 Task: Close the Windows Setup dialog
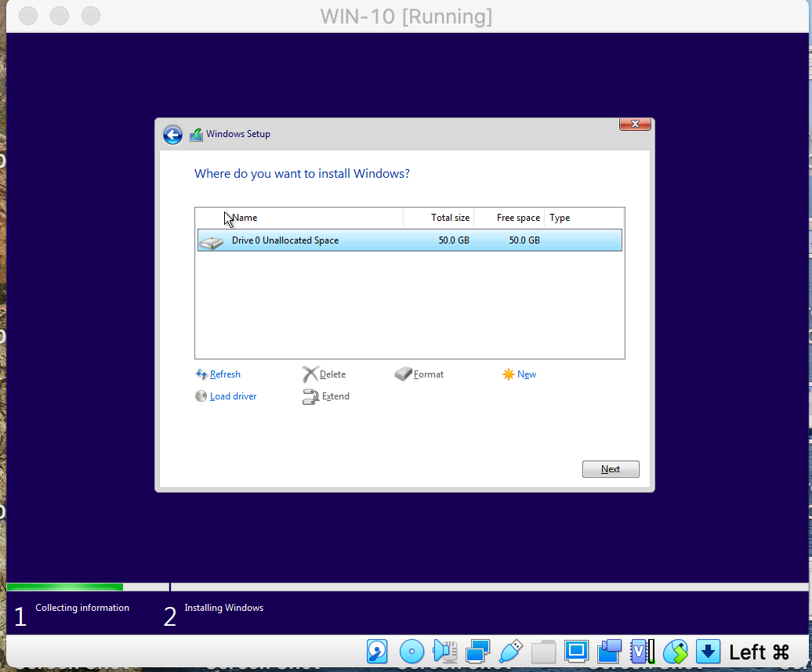pos(635,125)
